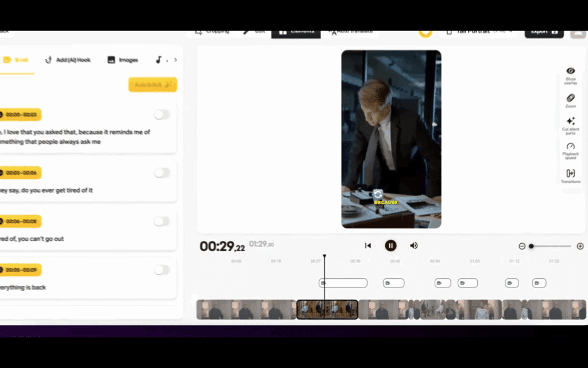588x368 pixels.
Task: Zoom in the timeline with plus icon
Action: 580,246
